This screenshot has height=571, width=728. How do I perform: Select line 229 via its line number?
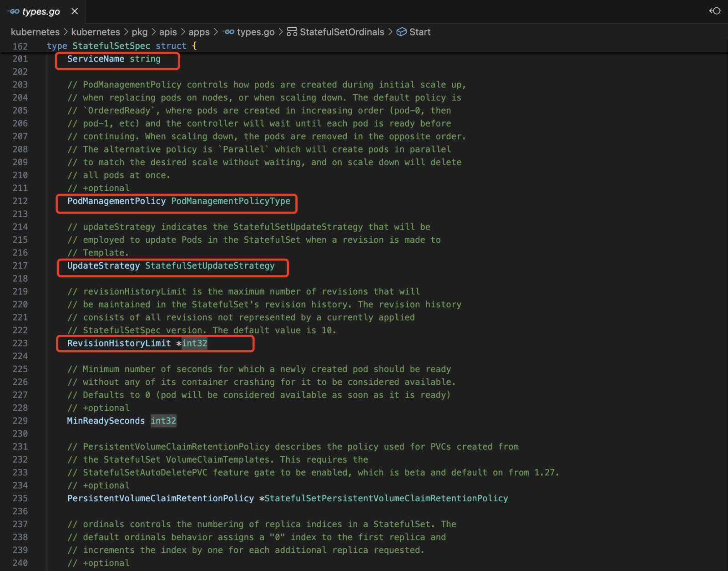click(x=20, y=421)
